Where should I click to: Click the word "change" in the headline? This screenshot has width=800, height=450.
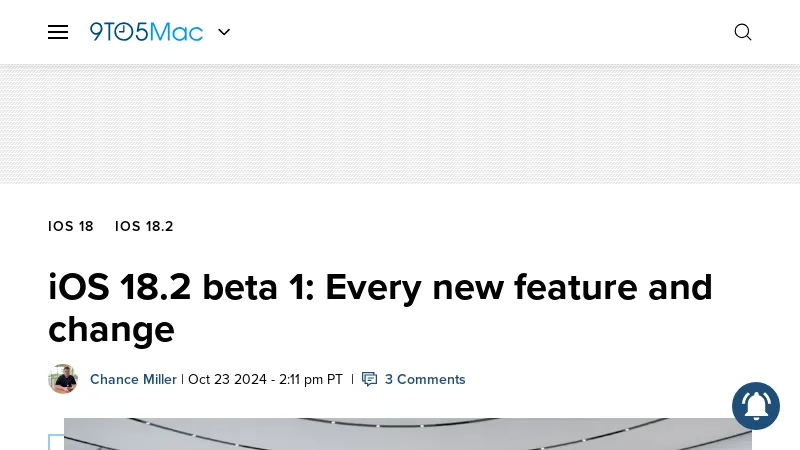click(x=111, y=330)
